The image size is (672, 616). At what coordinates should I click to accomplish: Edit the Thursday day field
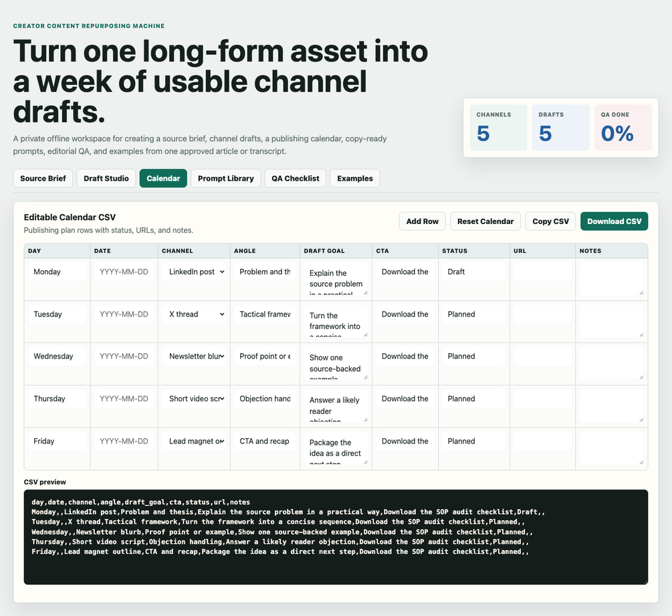tap(57, 399)
